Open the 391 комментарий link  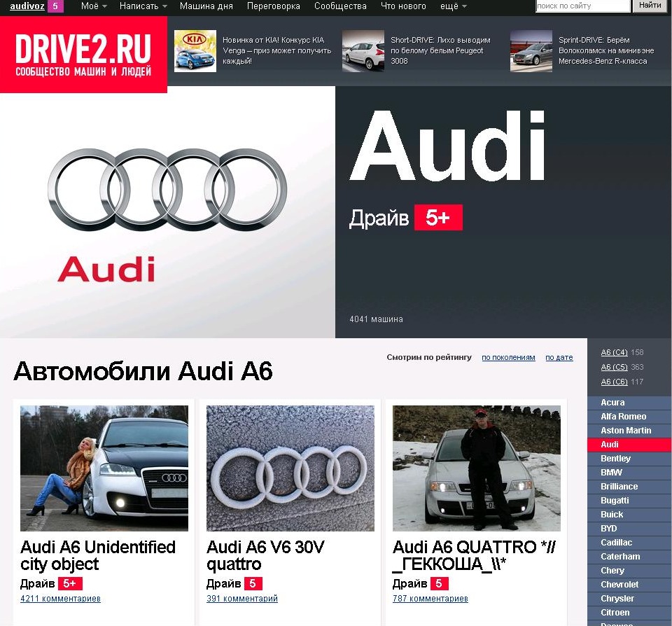click(x=242, y=599)
